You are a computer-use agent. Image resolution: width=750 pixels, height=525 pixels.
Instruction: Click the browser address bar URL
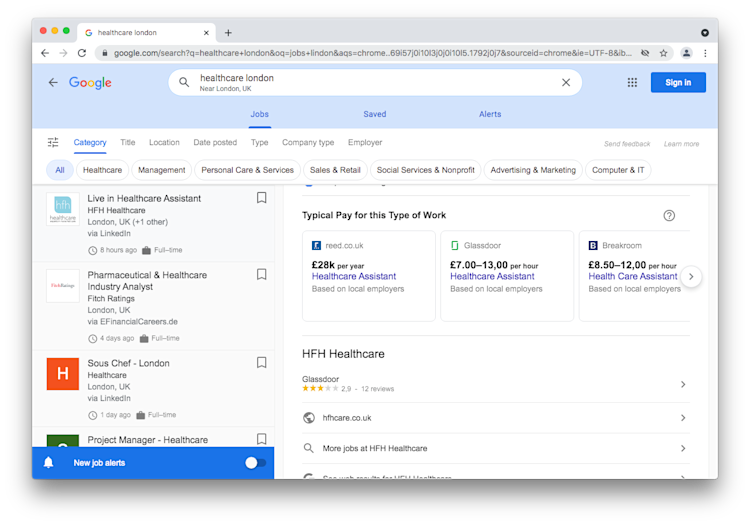[373, 53]
